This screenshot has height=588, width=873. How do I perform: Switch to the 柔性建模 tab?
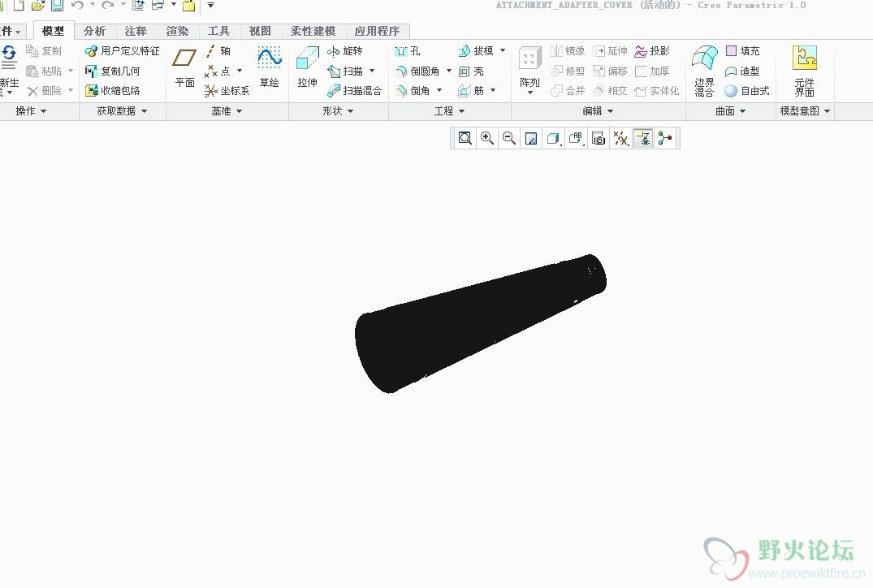click(x=313, y=31)
